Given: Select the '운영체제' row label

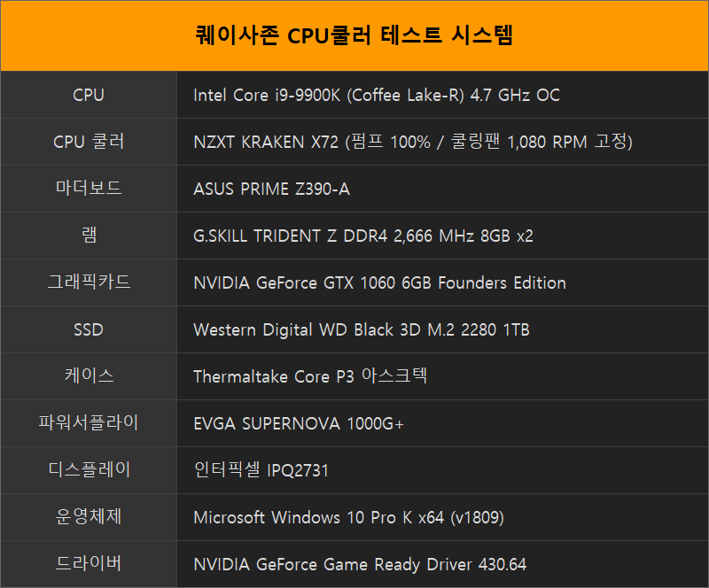Looking at the screenshot, I should [89, 517].
